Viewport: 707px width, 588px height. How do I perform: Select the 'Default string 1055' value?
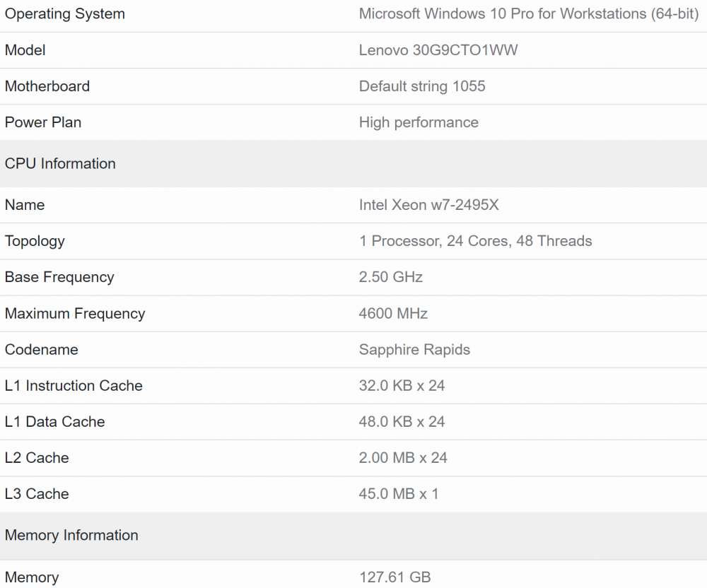(x=422, y=86)
